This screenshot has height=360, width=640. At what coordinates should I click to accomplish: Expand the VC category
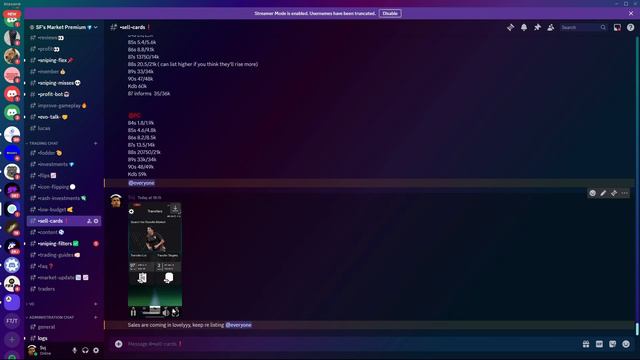[31, 304]
